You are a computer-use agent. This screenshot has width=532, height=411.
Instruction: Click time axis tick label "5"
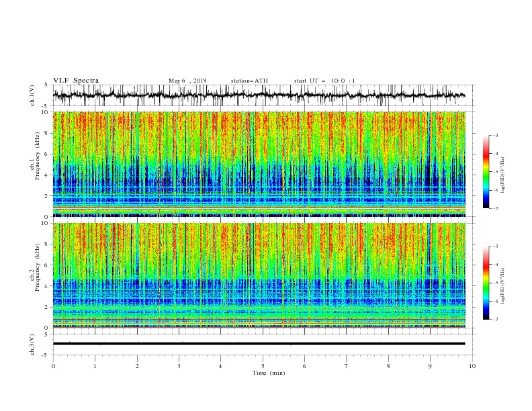(263, 366)
